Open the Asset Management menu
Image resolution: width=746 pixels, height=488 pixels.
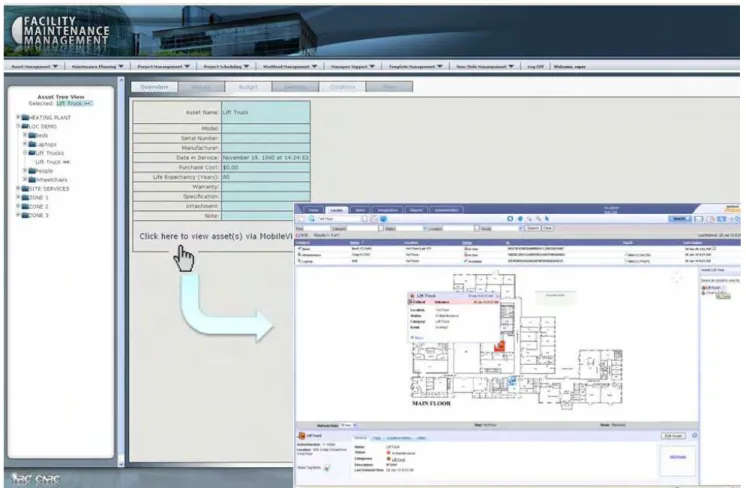35,67
